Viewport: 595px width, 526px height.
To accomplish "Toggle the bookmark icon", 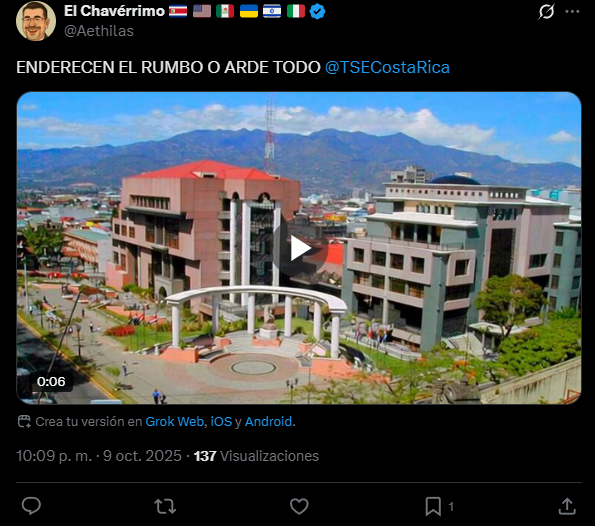I will [x=433, y=506].
